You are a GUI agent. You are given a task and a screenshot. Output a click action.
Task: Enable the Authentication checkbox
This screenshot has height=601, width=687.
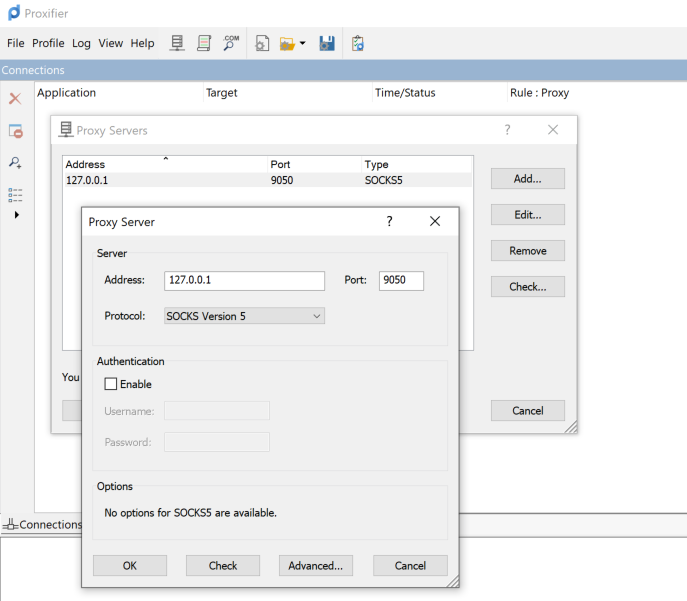click(x=110, y=384)
